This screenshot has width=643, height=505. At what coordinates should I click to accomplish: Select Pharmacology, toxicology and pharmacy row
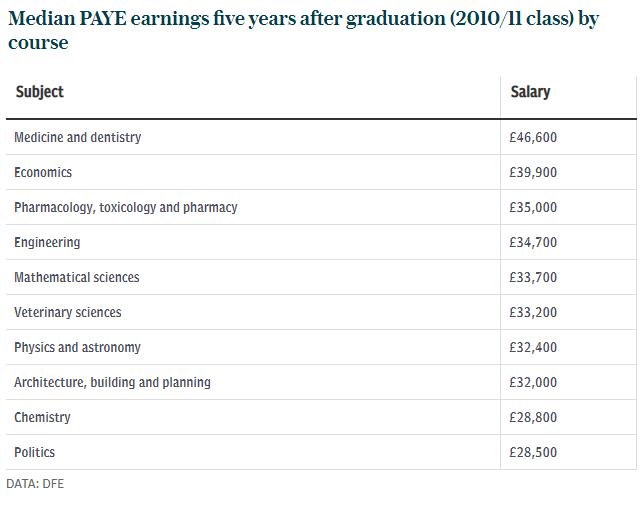pyautogui.click(x=126, y=207)
